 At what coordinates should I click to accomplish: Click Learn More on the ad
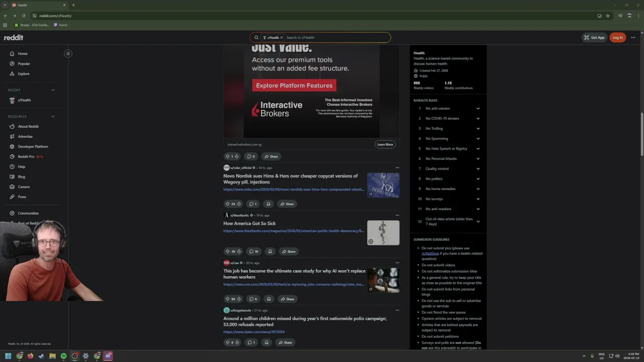point(385,144)
